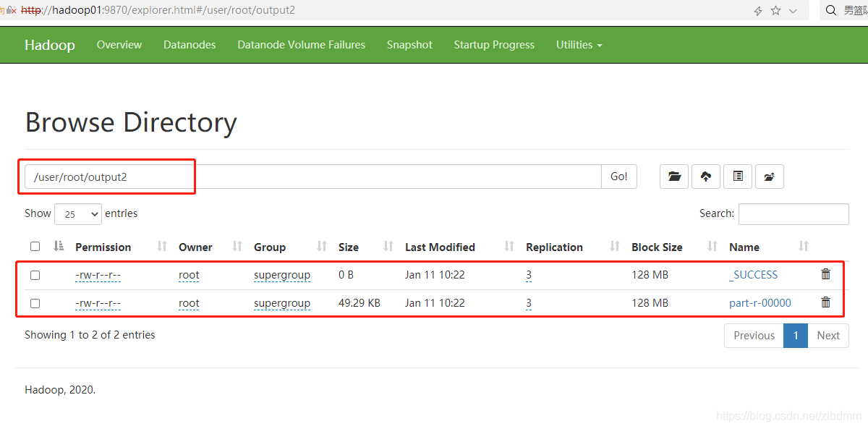This screenshot has width=868, height=429.
Task: Open the Datanodes tab
Action: tap(190, 45)
